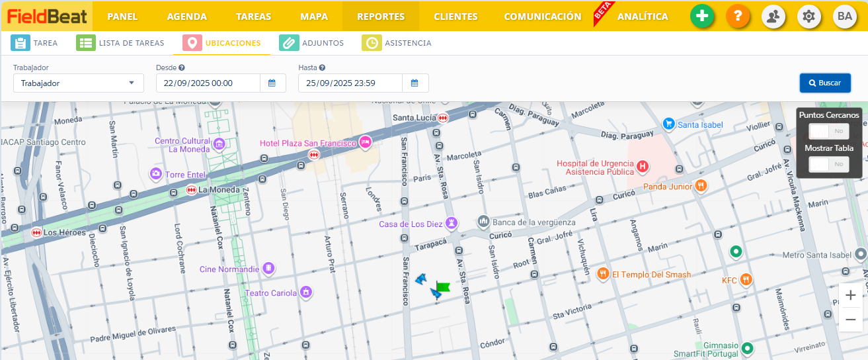Click the La Moneda metro station icon
868x360 pixels.
click(x=191, y=190)
